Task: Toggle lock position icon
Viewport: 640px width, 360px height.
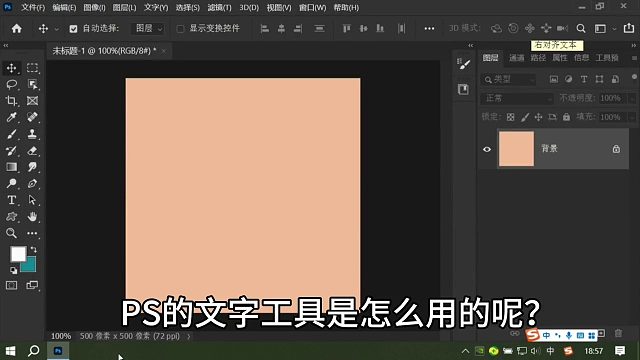Action: [x=538, y=117]
